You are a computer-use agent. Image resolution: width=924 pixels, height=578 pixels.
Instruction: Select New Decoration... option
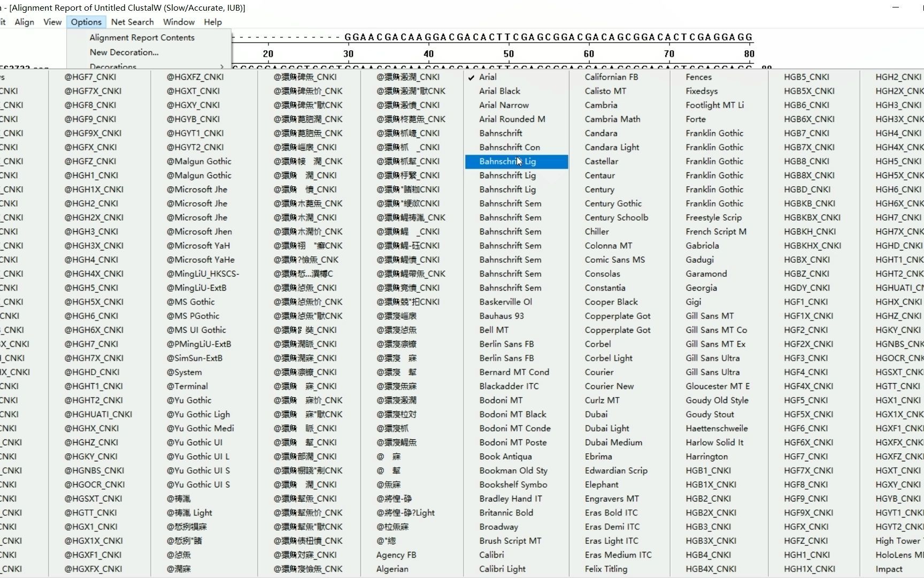pos(124,52)
